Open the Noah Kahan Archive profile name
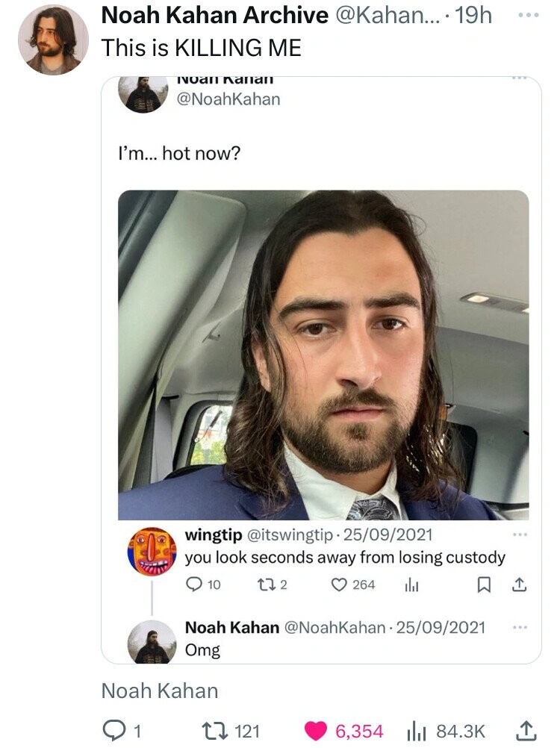Screen dimensions: 560x748 [x=214, y=15]
